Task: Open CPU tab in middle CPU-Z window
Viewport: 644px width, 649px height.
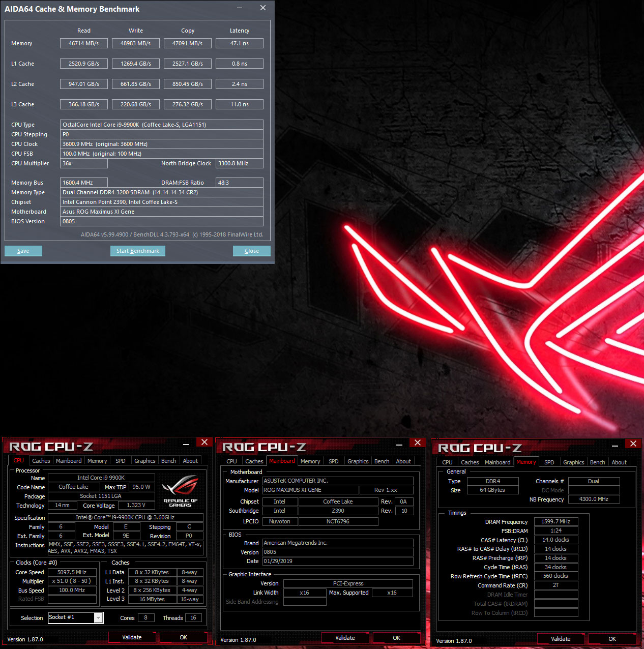Action: pos(232,461)
